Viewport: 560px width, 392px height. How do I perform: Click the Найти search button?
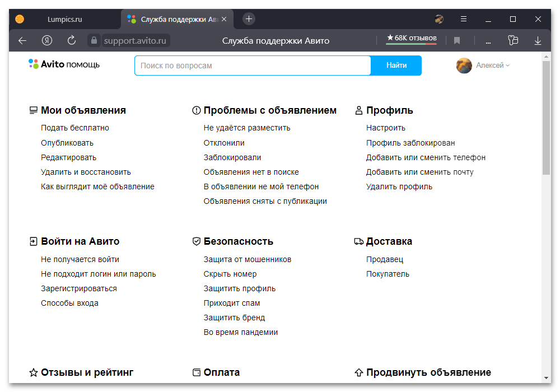coord(396,66)
